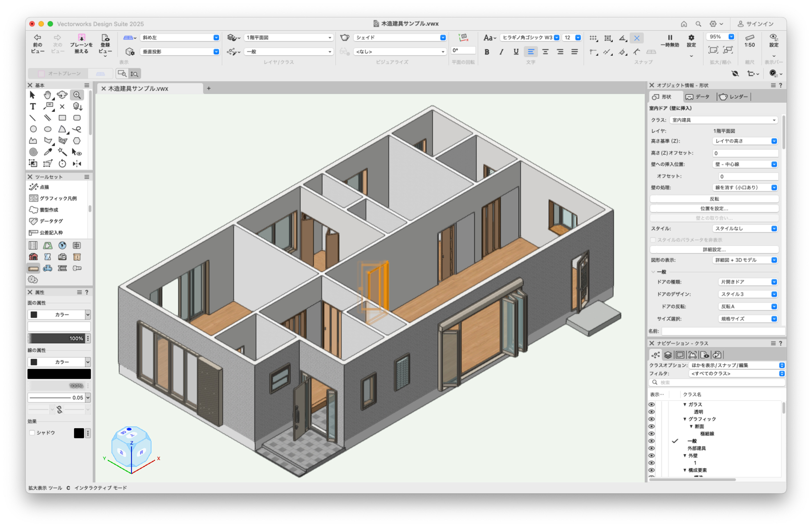812x527 pixels.
Task: Toggle Italic text formatting
Action: pos(501,52)
